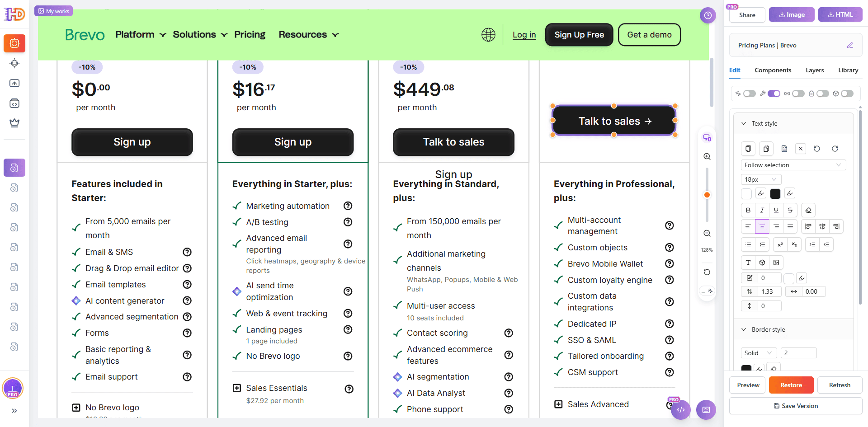Collapse the Text style section
Image resolution: width=868 pixels, height=427 pixels.
(744, 123)
